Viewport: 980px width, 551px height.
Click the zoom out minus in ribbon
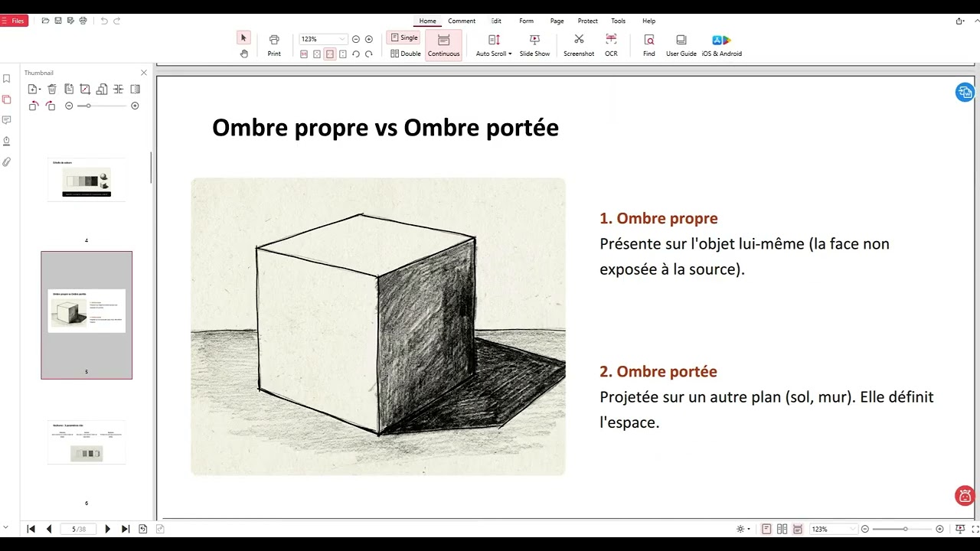[x=356, y=39]
